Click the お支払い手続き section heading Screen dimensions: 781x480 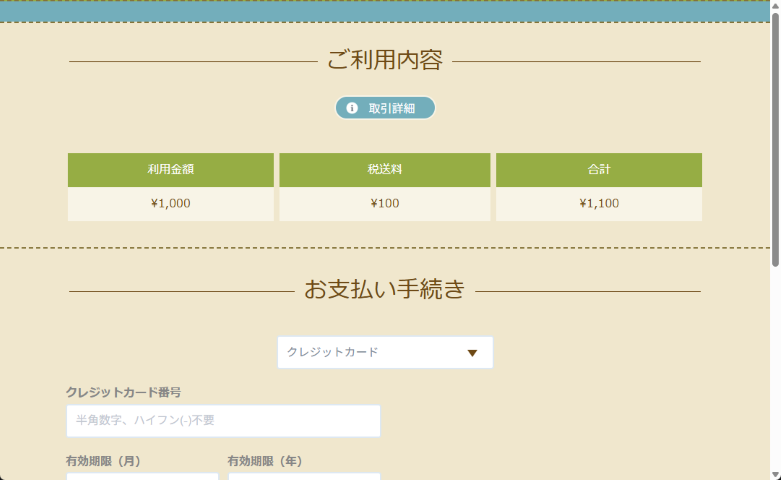pyautogui.click(x=385, y=290)
